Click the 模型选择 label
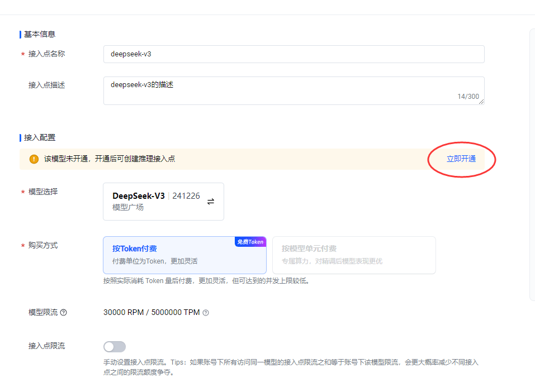This screenshot has width=535, height=392. click(x=43, y=192)
